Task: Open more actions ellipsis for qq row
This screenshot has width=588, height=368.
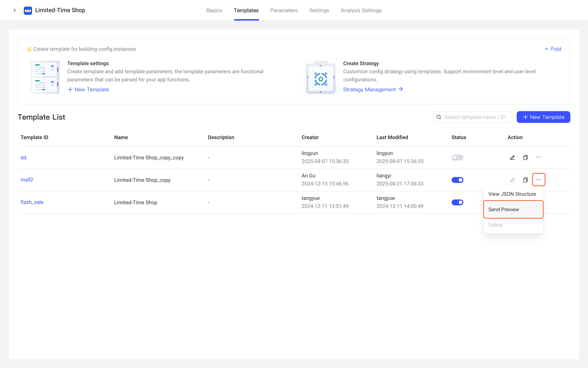Action: point(539,157)
